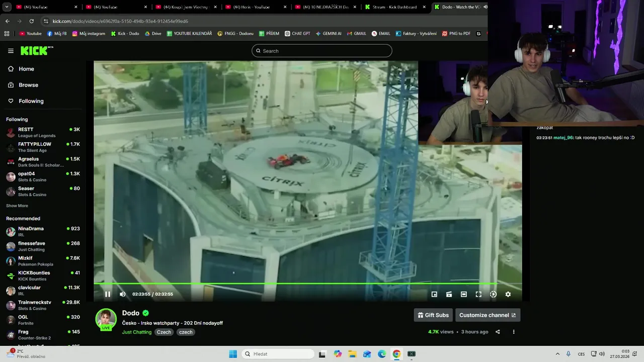Click the Customize channel button
Screen dimensions: 644x362
click(488, 315)
